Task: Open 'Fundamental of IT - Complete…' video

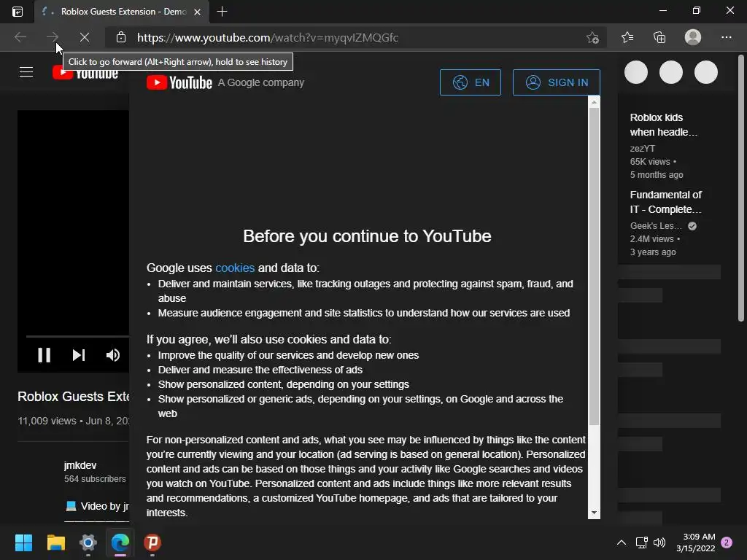Action: pyautogui.click(x=665, y=202)
